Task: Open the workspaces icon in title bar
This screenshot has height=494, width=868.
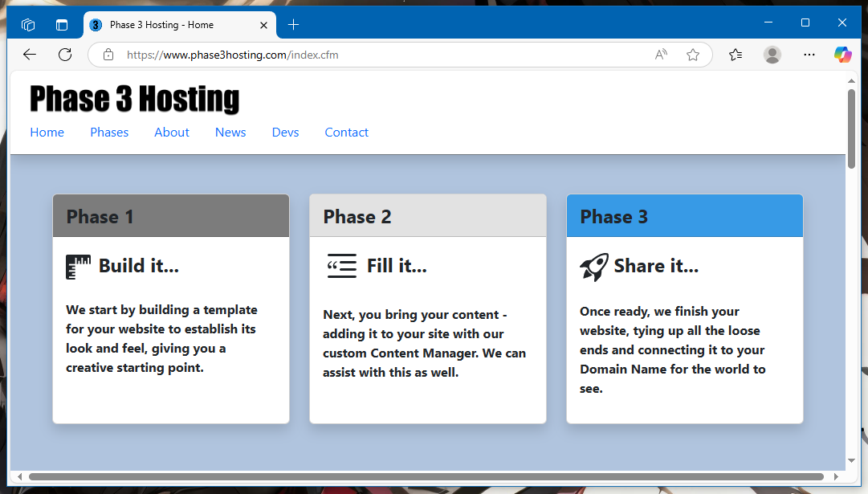Action: click(28, 25)
